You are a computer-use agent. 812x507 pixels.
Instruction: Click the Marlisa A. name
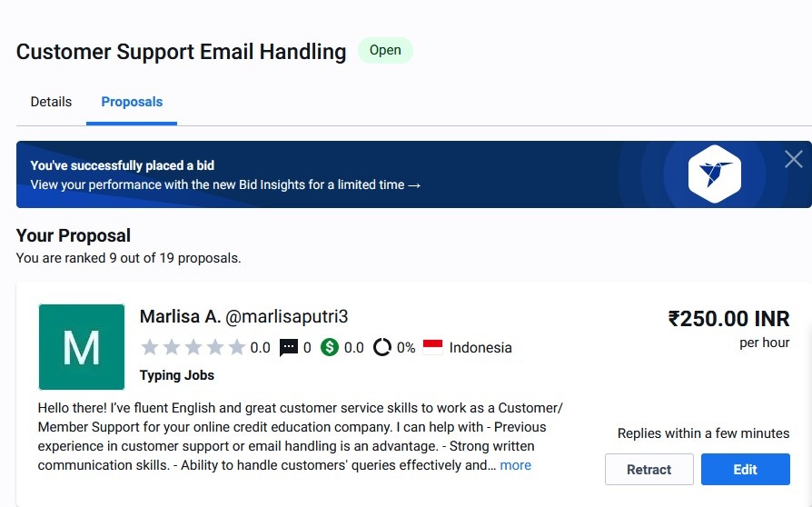click(180, 316)
